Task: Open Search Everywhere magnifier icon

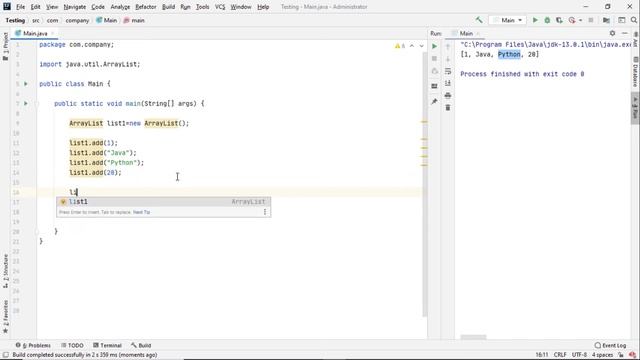Action: point(634,20)
